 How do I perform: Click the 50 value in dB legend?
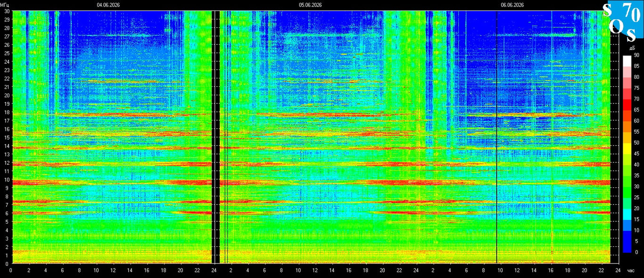[x=636, y=143]
